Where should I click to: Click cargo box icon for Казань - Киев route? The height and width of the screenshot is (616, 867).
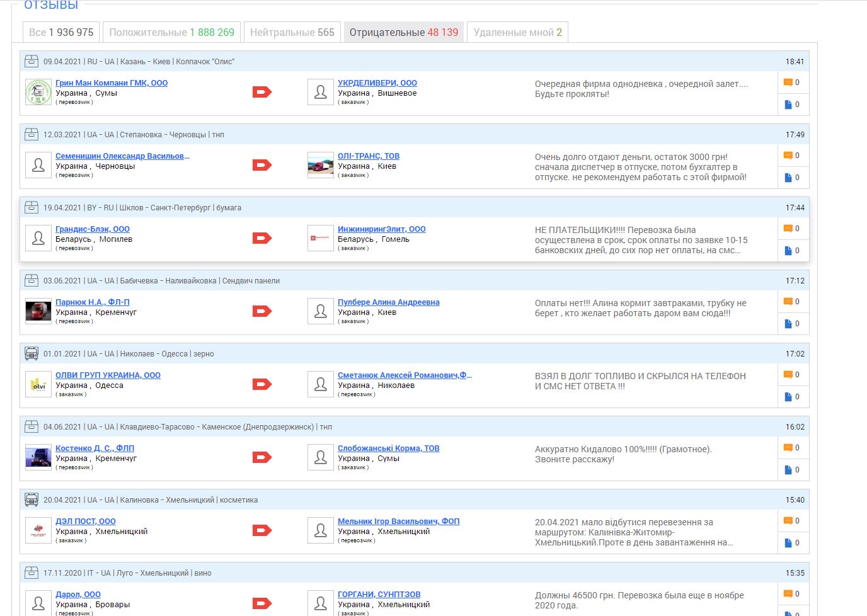point(32,61)
